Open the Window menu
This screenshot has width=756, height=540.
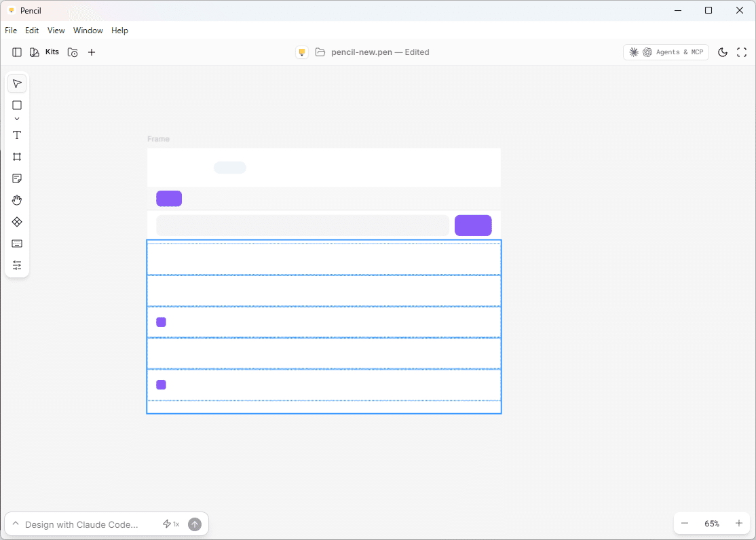pyautogui.click(x=88, y=31)
